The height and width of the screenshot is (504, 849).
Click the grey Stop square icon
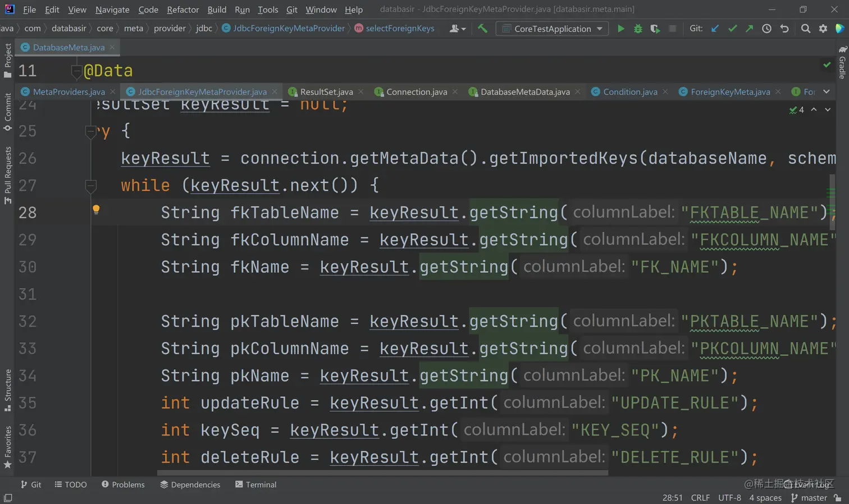click(x=672, y=29)
